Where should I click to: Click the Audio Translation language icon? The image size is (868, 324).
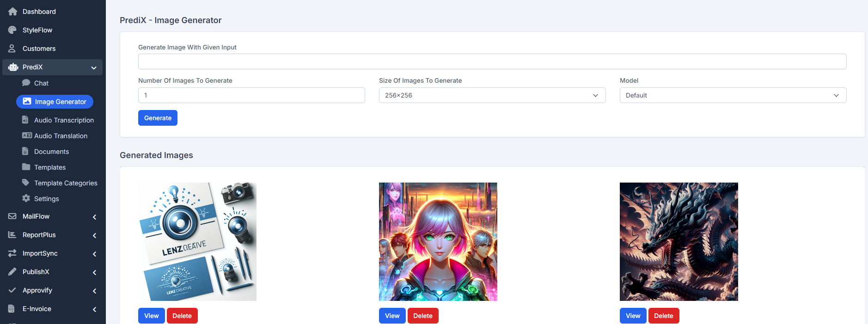[x=27, y=136]
